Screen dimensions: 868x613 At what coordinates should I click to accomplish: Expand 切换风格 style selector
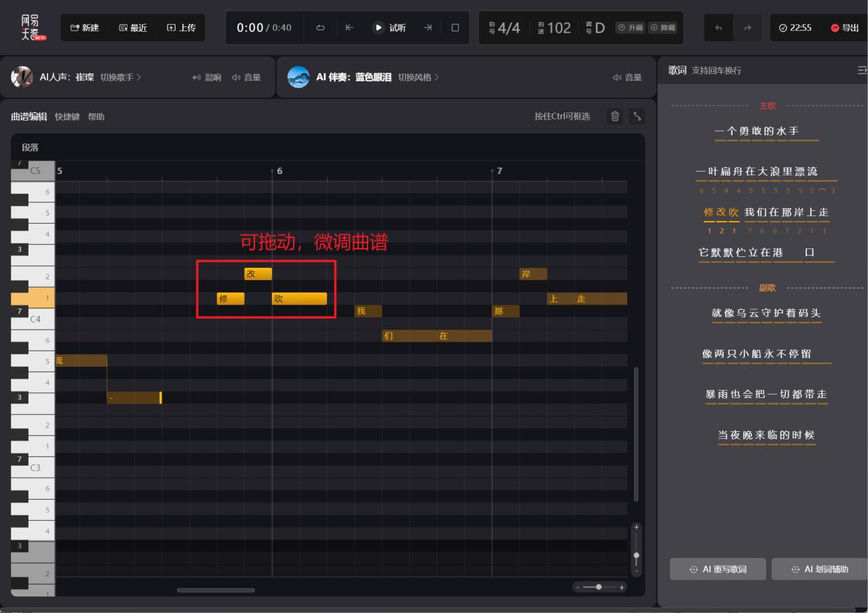click(418, 77)
